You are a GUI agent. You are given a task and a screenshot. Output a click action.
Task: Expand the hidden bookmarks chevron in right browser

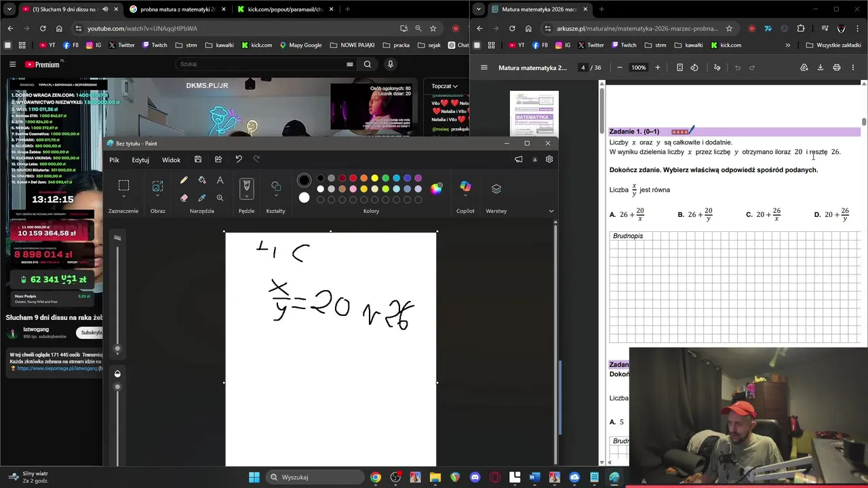[x=787, y=45]
